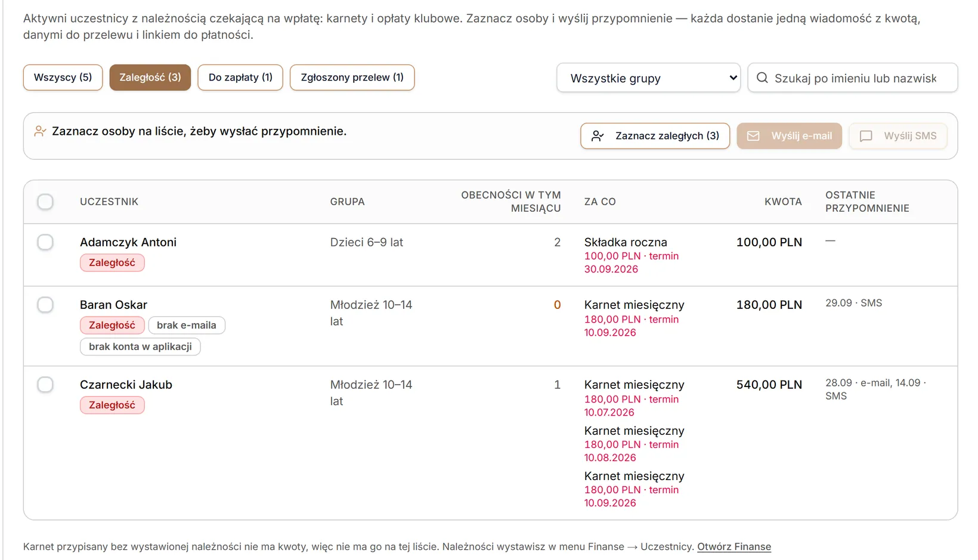Click the brak e-maila tag on Baran Oskar
Viewport: 978px width, 560px height.
click(x=187, y=325)
